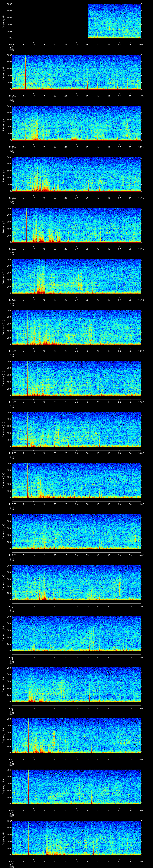Pick the spectrogram panel beginning at 4:16:00
This screenshot has width=153, height=868.
tap(77, 378)
